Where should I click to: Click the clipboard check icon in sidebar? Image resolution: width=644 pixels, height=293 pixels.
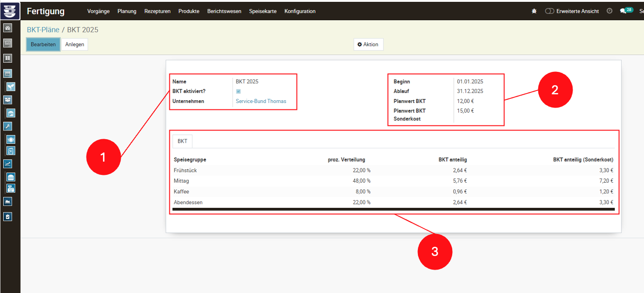[x=7, y=217]
